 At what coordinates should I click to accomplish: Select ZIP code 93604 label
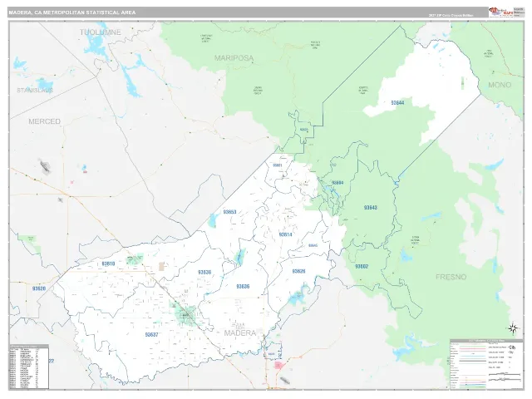pos(337,183)
